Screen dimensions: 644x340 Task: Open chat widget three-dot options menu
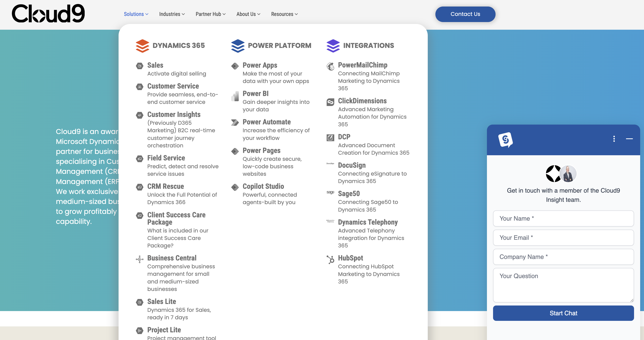614,139
